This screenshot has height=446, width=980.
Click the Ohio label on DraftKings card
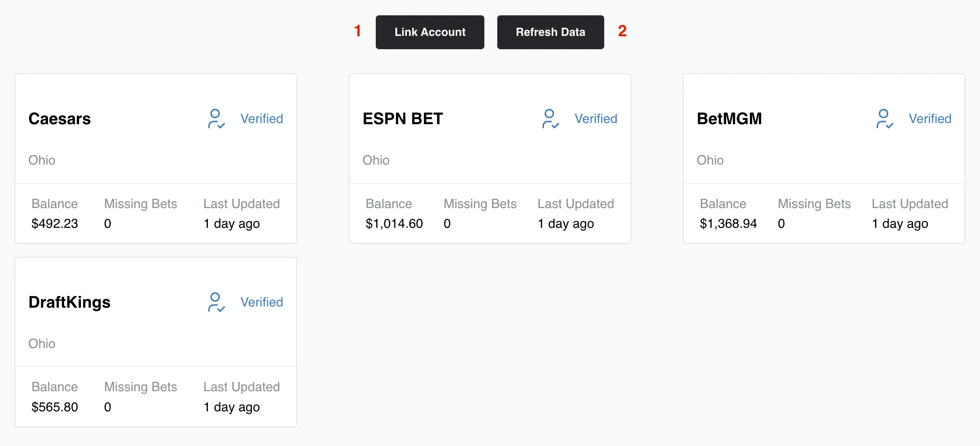[x=42, y=344]
